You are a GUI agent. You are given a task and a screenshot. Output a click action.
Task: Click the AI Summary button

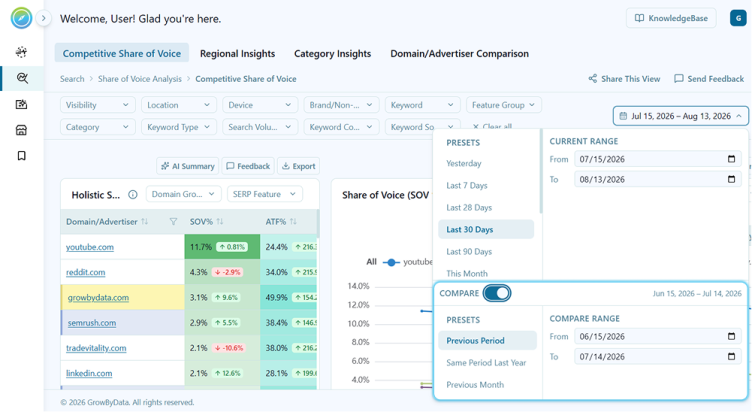click(188, 166)
